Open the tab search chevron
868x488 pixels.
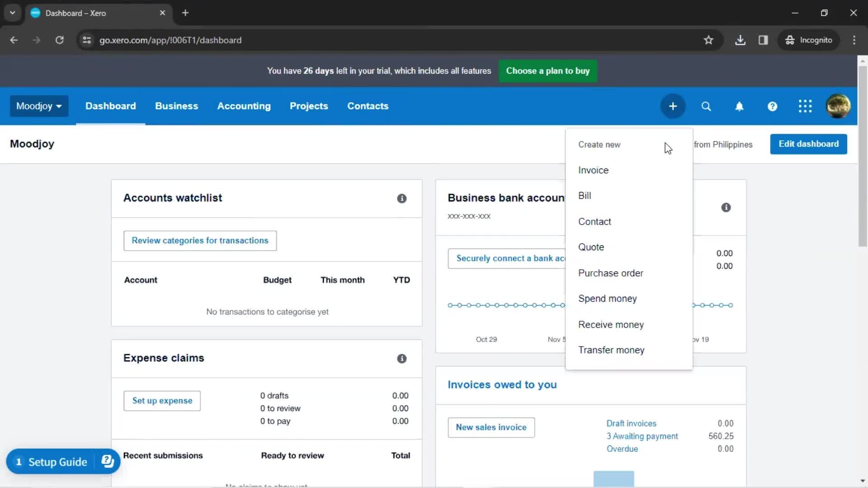[x=12, y=13]
